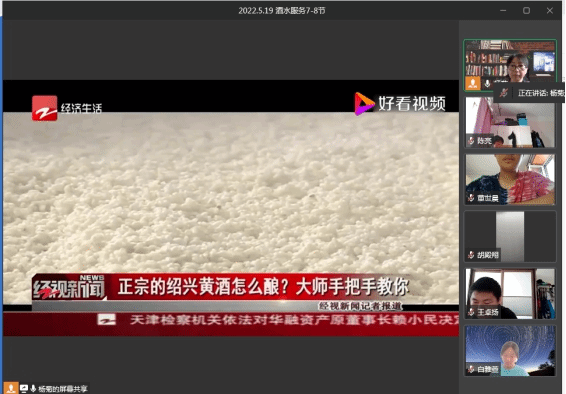Select 王卓扬's video thumbnail
Viewport: 566px width, 394px height.
[x=510, y=293]
